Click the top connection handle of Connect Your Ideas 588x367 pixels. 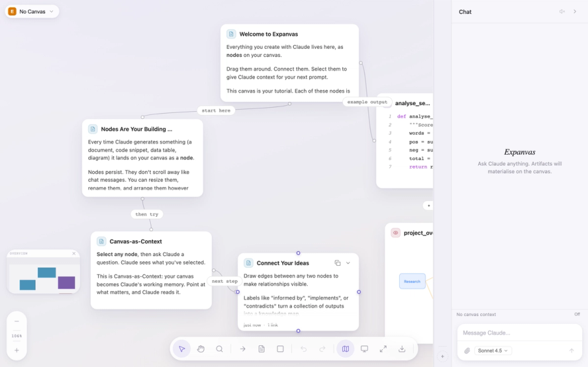(298, 253)
